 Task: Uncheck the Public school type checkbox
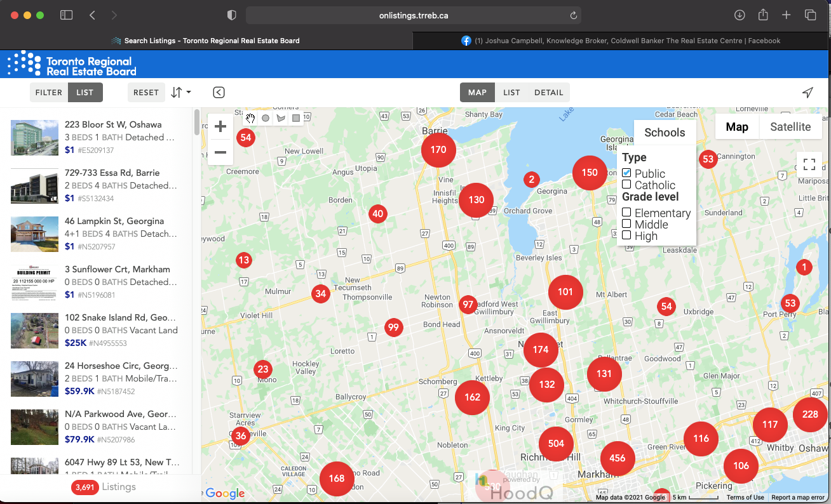pos(626,173)
